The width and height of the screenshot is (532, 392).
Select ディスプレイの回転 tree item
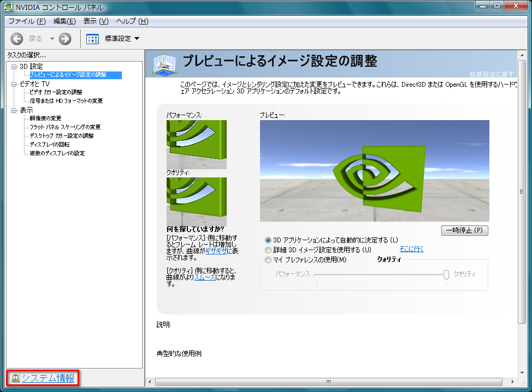point(50,145)
